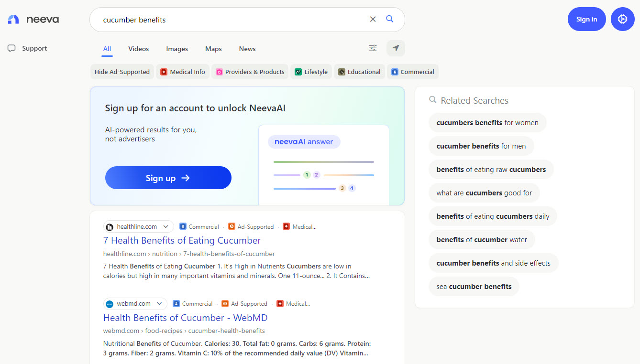Viewport: 640px width, 364px height.
Task: Click the Related Searches magnifier icon
Action: pyautogui.click(x=433, y=100)
